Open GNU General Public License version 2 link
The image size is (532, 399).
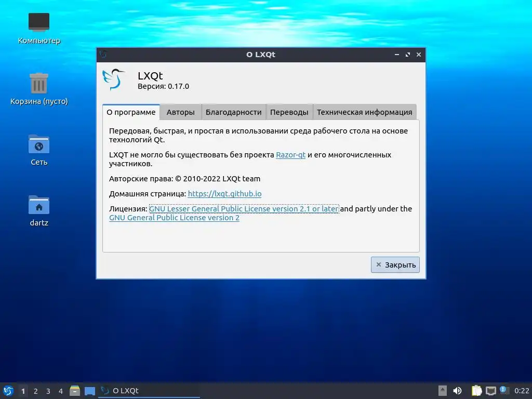[174, 218]
